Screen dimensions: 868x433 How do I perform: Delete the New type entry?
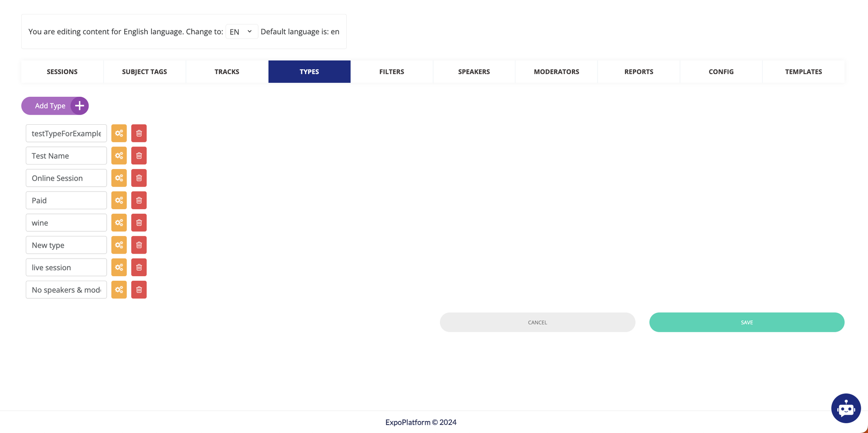tap(139, 245)
